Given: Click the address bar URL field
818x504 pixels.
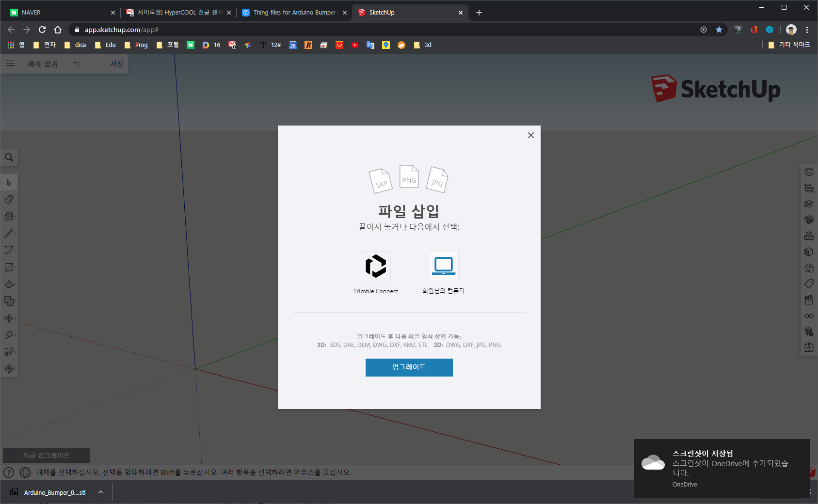Looking at the screenshot, I should pyautogui.click(x=383, y=30).
